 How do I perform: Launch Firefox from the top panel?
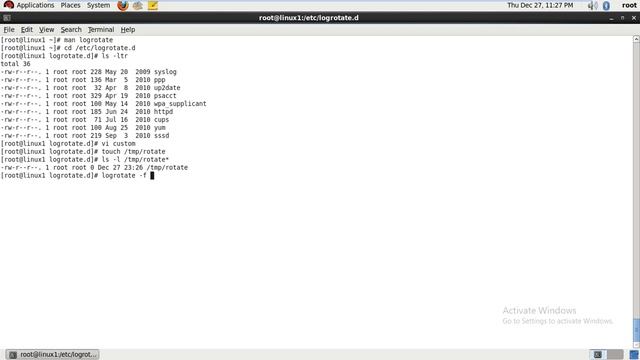pyautogui.click(x=122, y=5)
